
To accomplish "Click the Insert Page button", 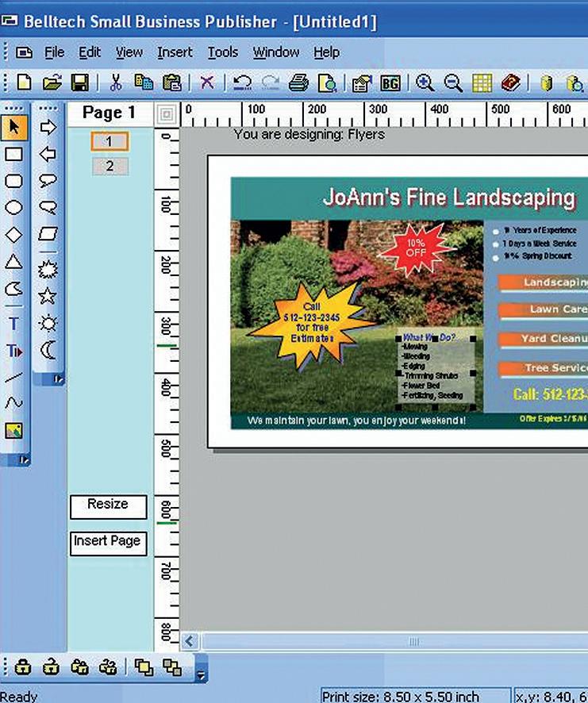I will pos(108,544).
